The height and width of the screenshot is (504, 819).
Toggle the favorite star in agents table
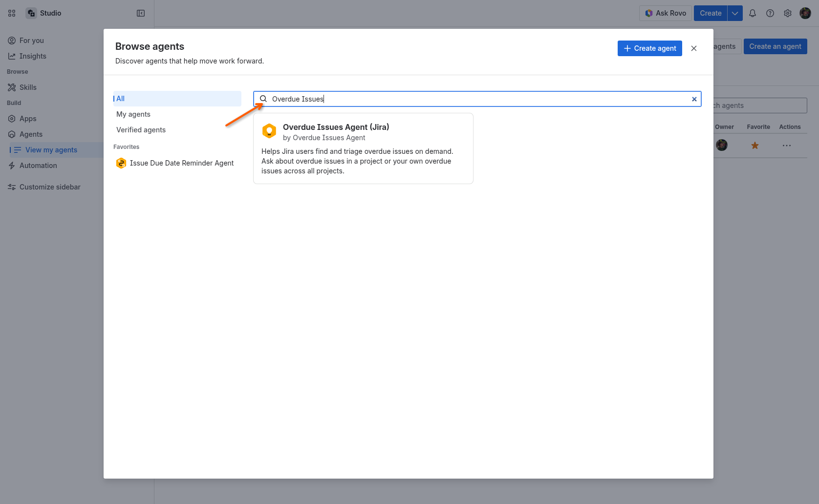click(x=755, y=146)
